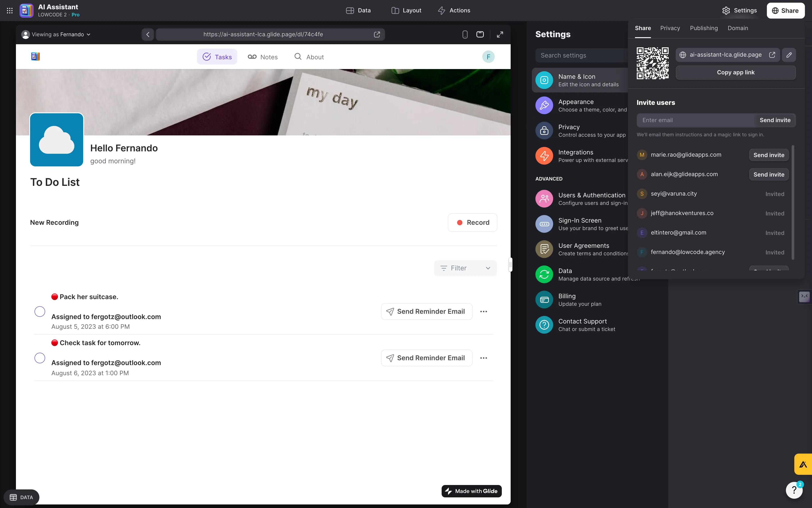The height and width of the screenshot is (508, 812).
Task: Toggle desktop preview mode
Action: 480,34
